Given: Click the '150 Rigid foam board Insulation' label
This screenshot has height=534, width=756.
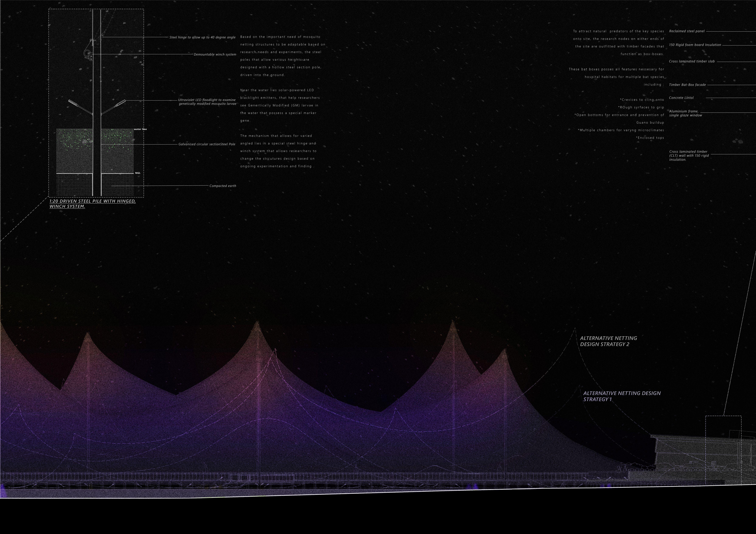Looking at the screenshot, I should 695,45.
